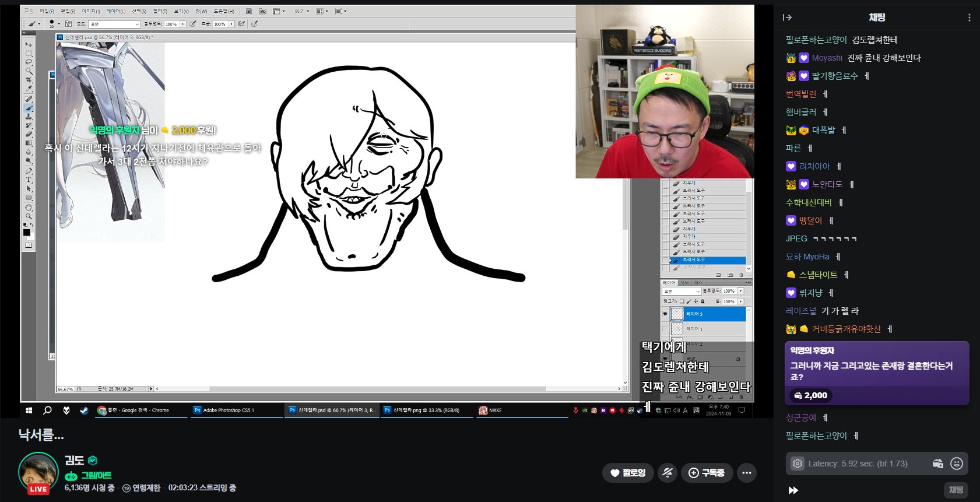Open the 필터(T) menu

click(160, 11)
